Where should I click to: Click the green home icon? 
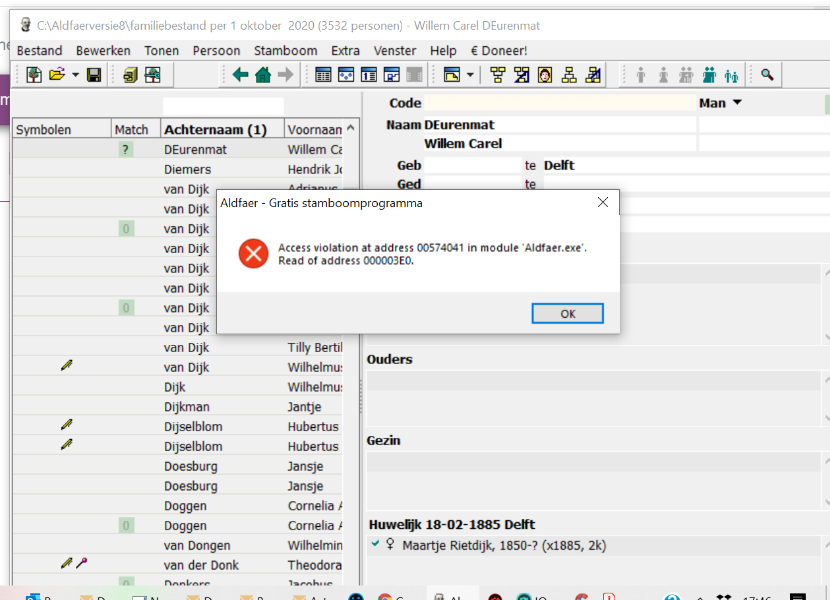pos(263,75)
